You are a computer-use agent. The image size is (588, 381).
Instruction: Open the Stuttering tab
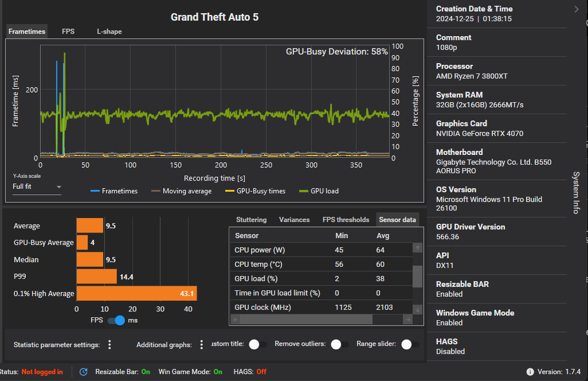click(251, 220)
